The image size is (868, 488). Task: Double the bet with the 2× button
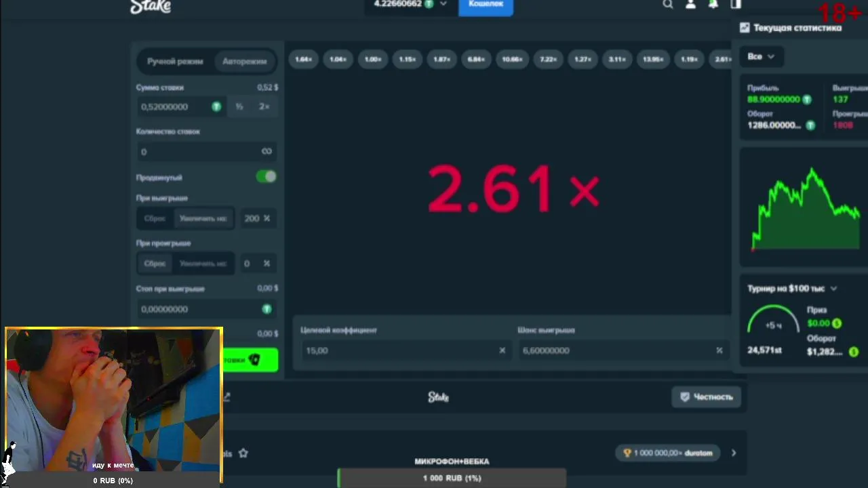[264, 106]
